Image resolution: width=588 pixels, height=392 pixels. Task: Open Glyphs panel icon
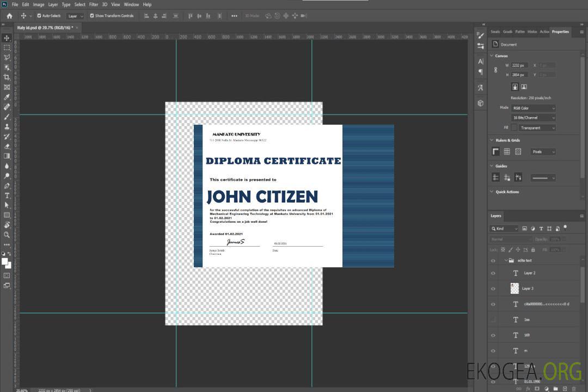coord(480,88)
